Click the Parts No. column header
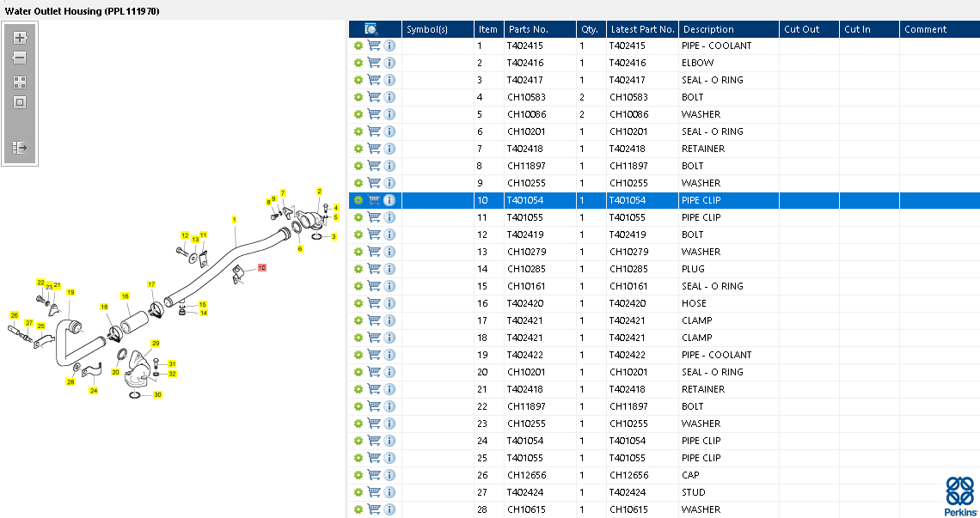 point(540,29)
